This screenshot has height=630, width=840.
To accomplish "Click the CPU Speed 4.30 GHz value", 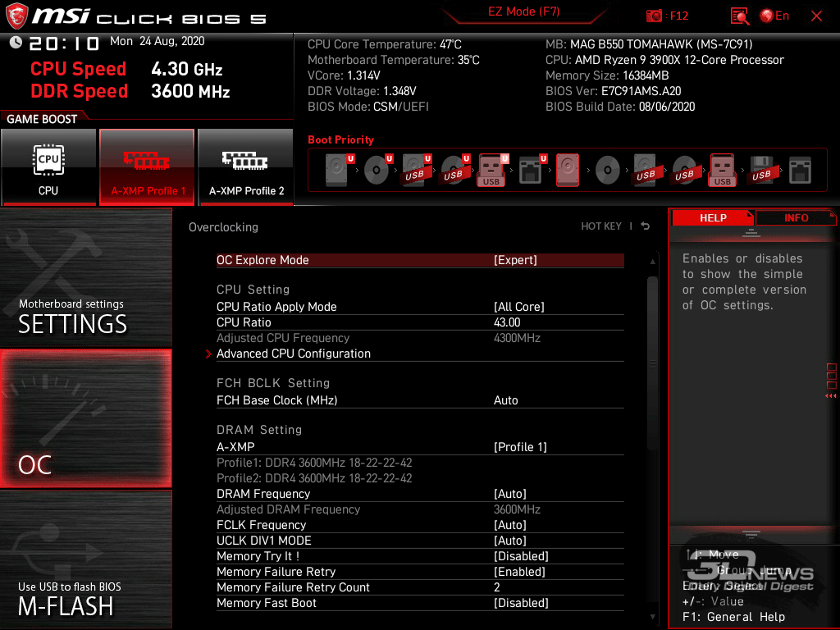I will click(187, 69).
